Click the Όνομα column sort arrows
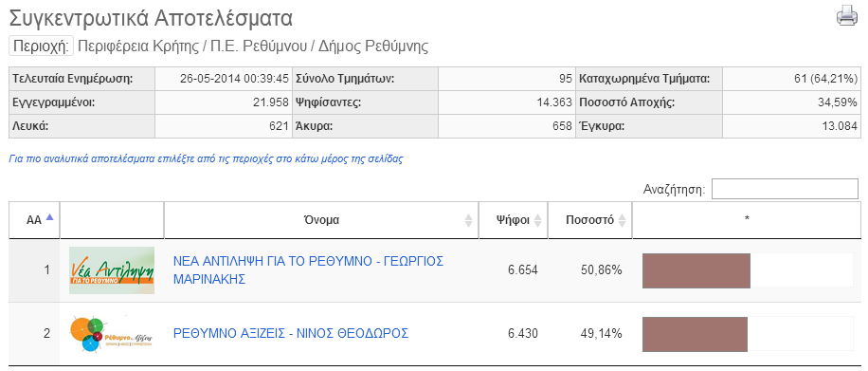This screenshot has height=371, width=868. (469, 220)
